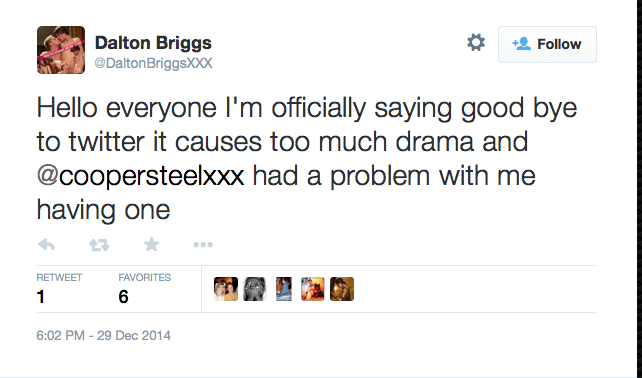Favorite the tweet with the star icon

(x=151, y=244)
